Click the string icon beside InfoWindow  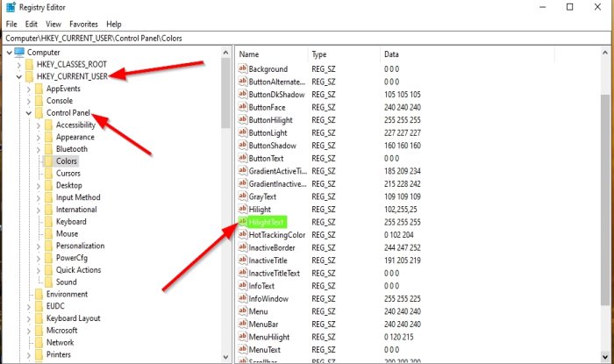click(x=243, y=298)
